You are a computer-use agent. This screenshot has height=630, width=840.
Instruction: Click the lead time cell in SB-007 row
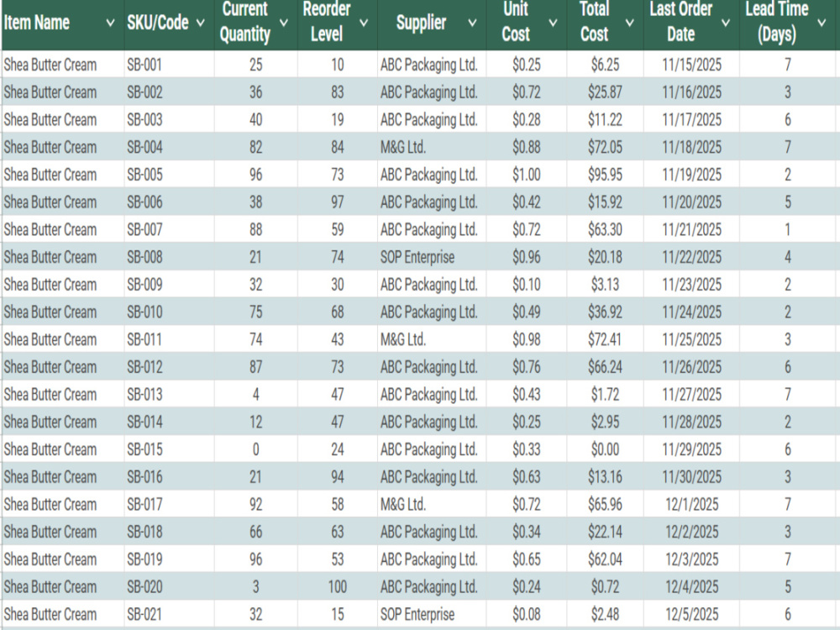click(x=788, y=230)
